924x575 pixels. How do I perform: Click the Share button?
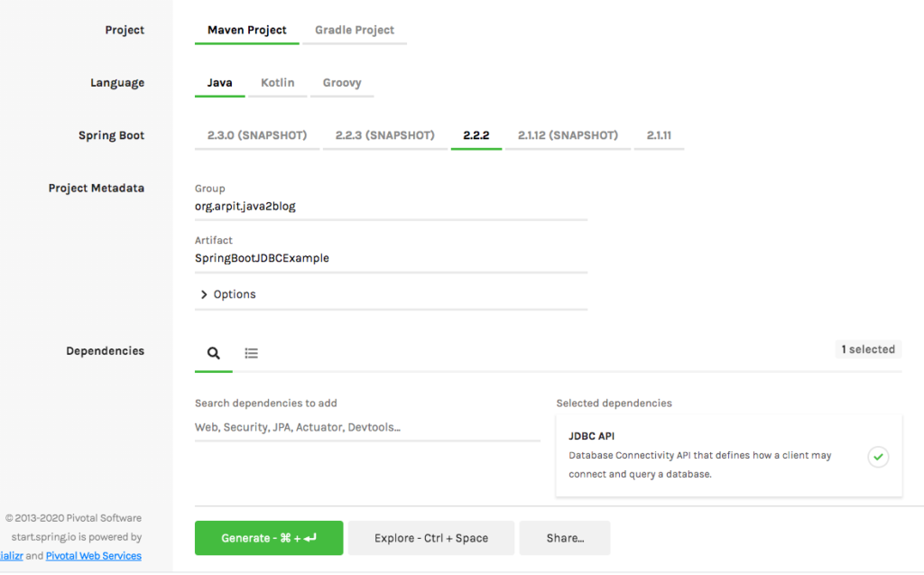coord(564,537)
